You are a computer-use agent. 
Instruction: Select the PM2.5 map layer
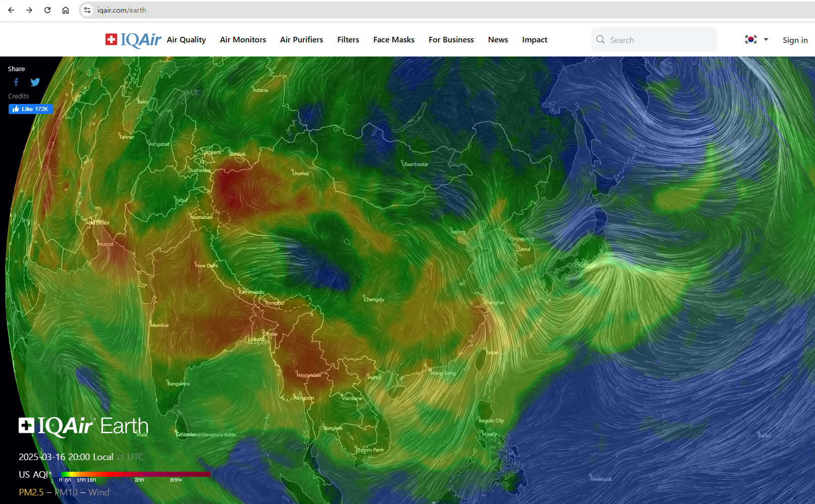pos(31,492)
